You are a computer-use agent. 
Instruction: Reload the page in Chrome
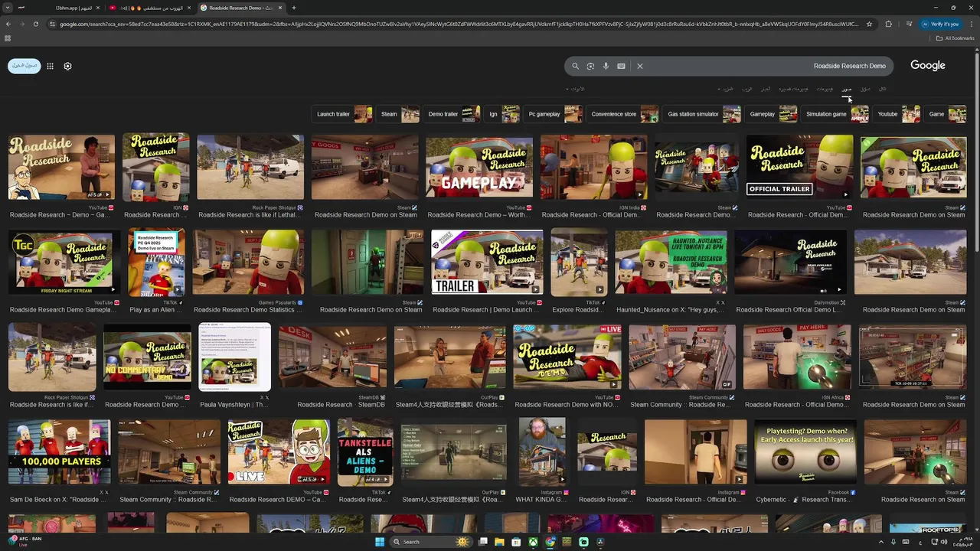[35, 24]
